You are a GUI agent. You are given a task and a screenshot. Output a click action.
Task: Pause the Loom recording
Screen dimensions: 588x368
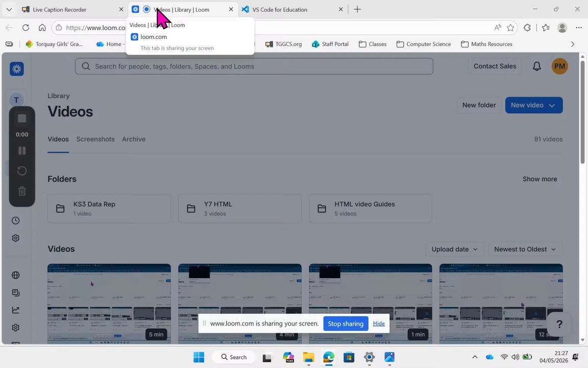coord(22,151)
